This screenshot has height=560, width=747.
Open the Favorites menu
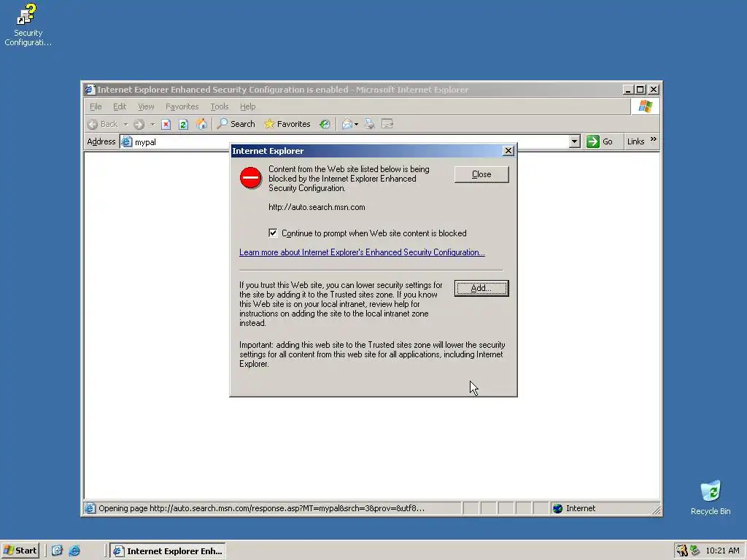[x=182, y=106]
